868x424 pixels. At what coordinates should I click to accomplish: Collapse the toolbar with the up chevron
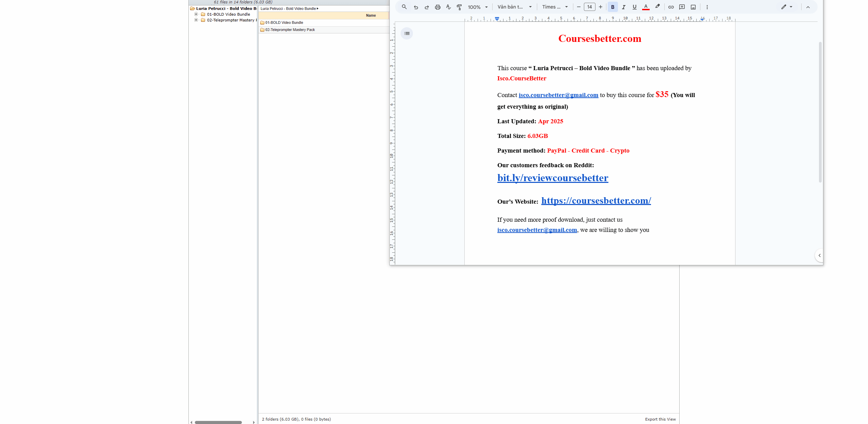pos(808,7)
